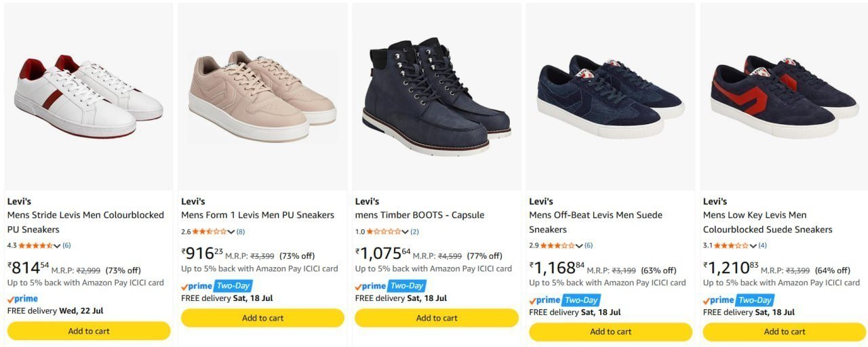
Task: Add the Timber Boots to cart
Action: click(437, 318)
